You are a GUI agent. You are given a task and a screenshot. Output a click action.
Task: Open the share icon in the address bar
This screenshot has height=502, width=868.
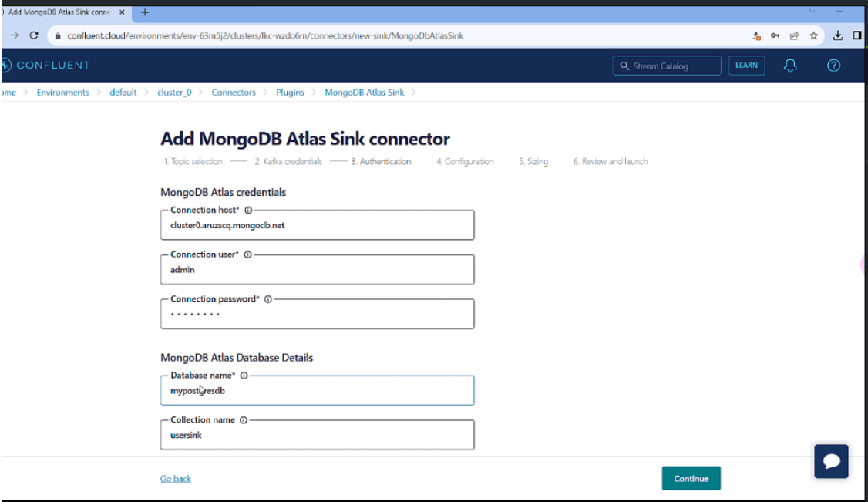[x=795, y=35]
